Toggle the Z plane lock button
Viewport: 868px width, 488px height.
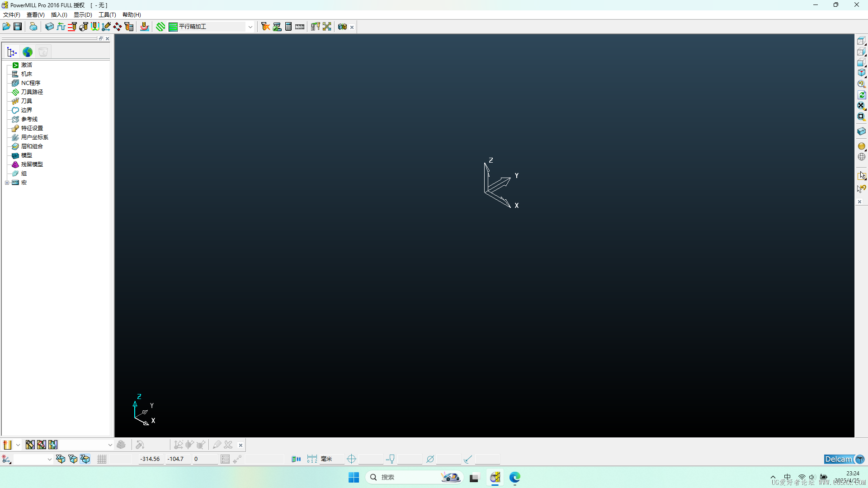tap(85, 459)
